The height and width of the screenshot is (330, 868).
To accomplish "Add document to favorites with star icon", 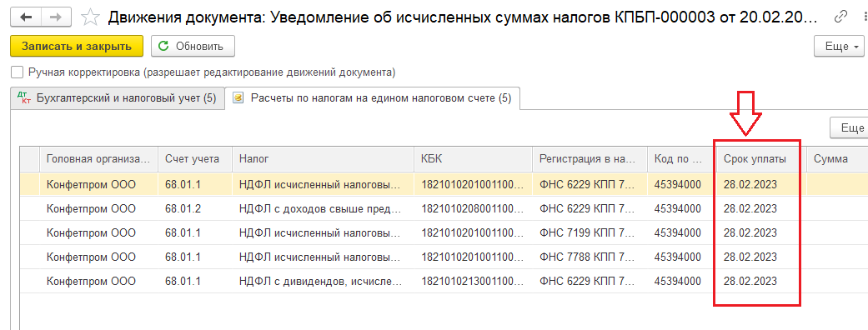I will click(x=90, y=17).
